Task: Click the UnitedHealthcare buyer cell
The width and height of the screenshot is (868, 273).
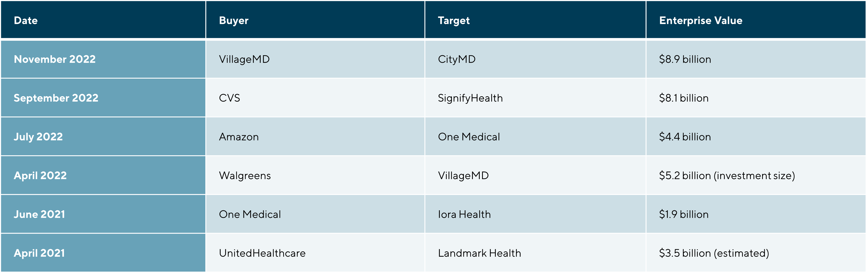Action: point(262,253)
